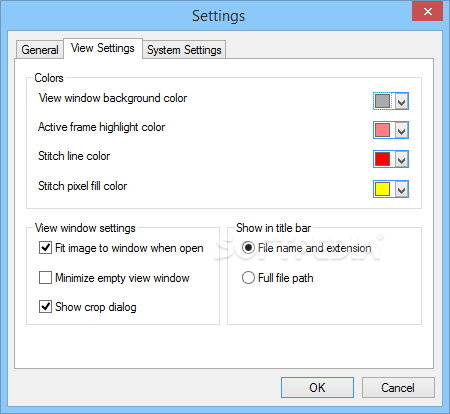The width and height of the screenshot is (450, 414).
Task: Expand the stitch line color dropdown arrow
Action: point(402,159)
